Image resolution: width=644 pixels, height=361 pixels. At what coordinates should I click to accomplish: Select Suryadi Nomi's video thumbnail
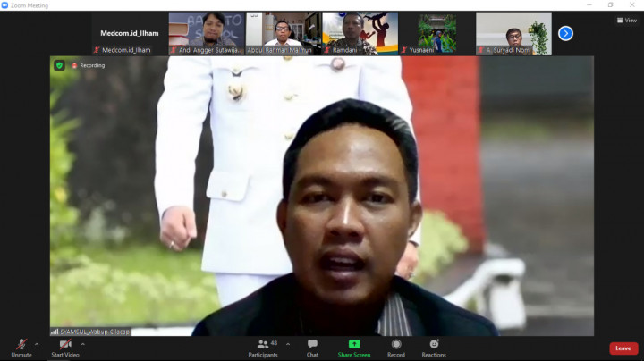pos(513,33)
